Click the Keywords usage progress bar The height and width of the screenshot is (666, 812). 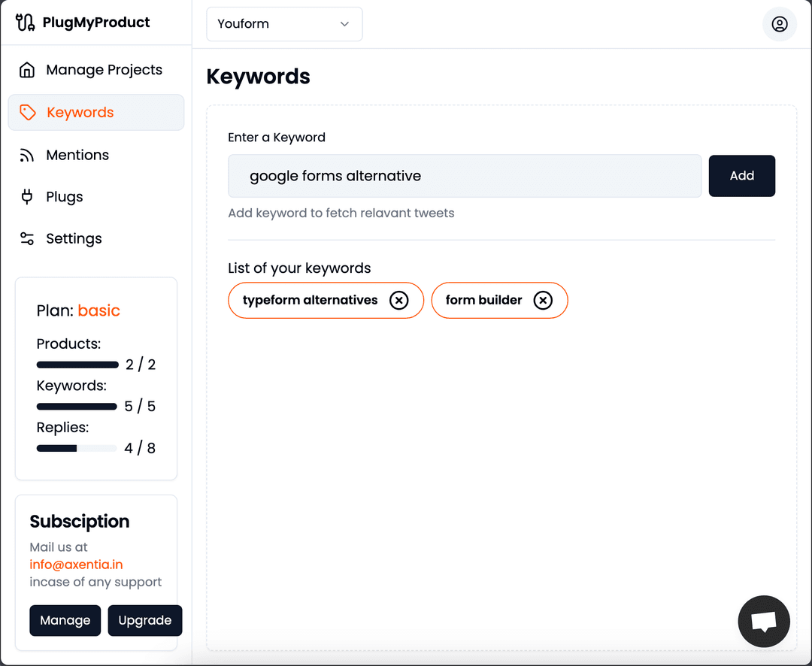pyautogui.click(x=77, y=407)
